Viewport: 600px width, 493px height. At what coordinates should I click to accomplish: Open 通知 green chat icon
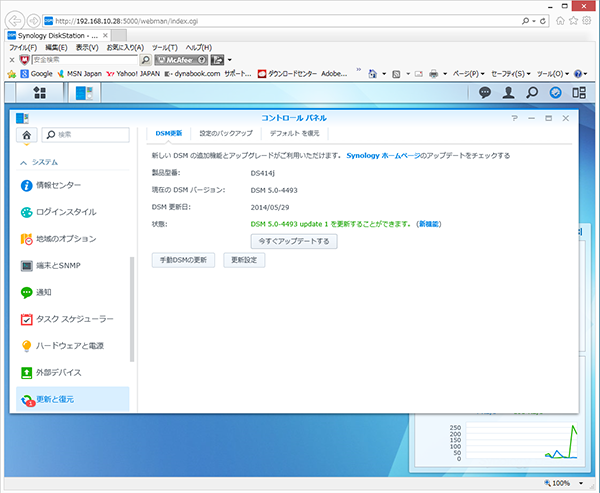(x=26, y=293)
